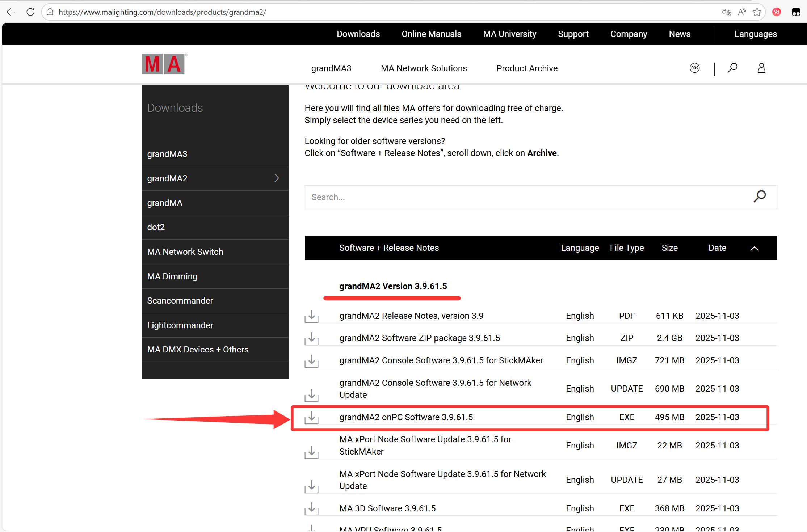Open the user account icon
Viewport: 807px width, 532px height.
[x=761, y=68]
